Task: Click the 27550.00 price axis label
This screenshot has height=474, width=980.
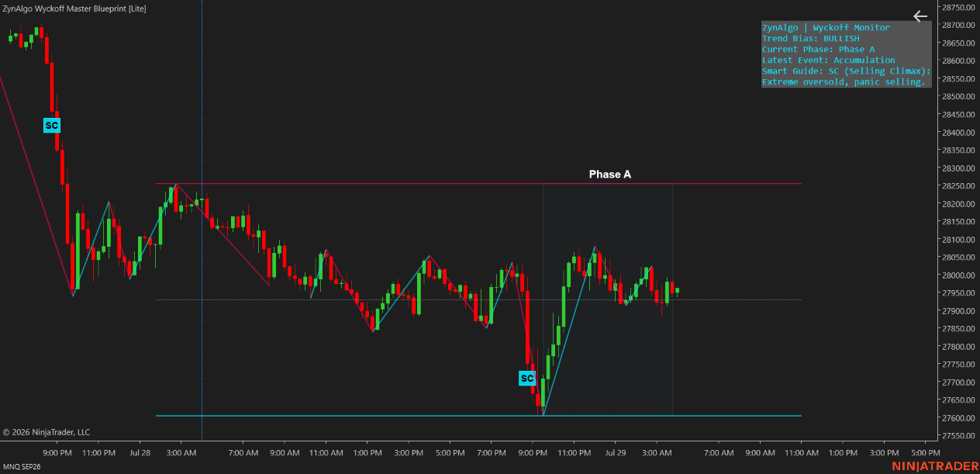Action: click(958, 436)
